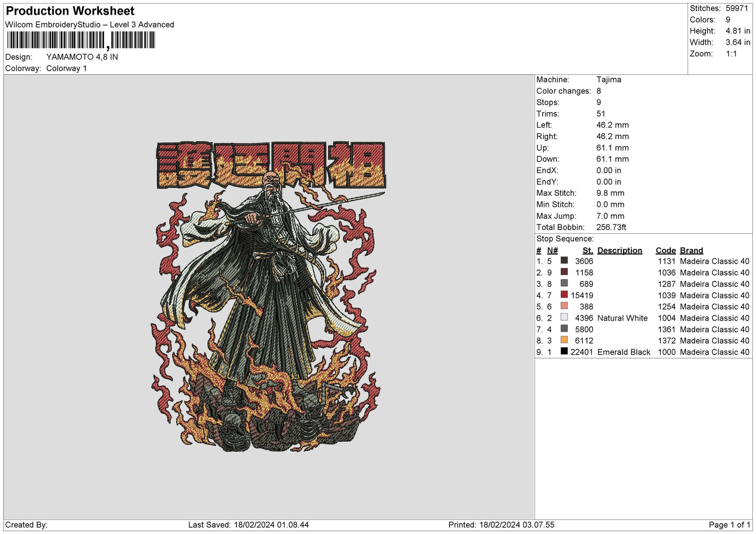Screen dimensions: 756x534
Task: Click the barcode at the top
Action: 81,40
